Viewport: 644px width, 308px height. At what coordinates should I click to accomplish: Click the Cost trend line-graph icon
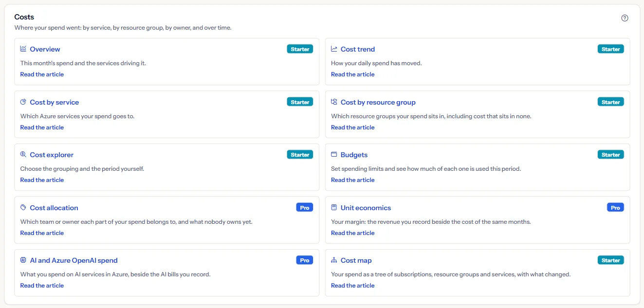(x=334, y=49)
